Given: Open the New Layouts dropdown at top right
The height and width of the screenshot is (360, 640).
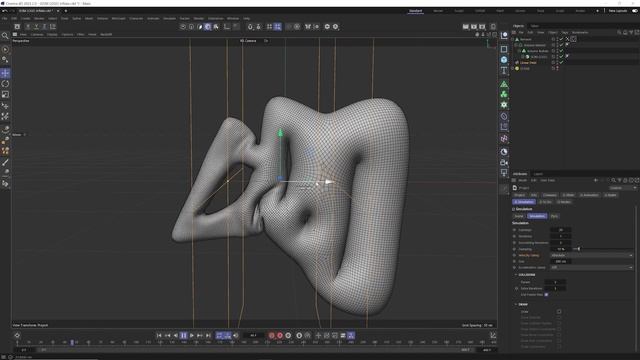Looking at the screenshot, I should pos(618,11).
